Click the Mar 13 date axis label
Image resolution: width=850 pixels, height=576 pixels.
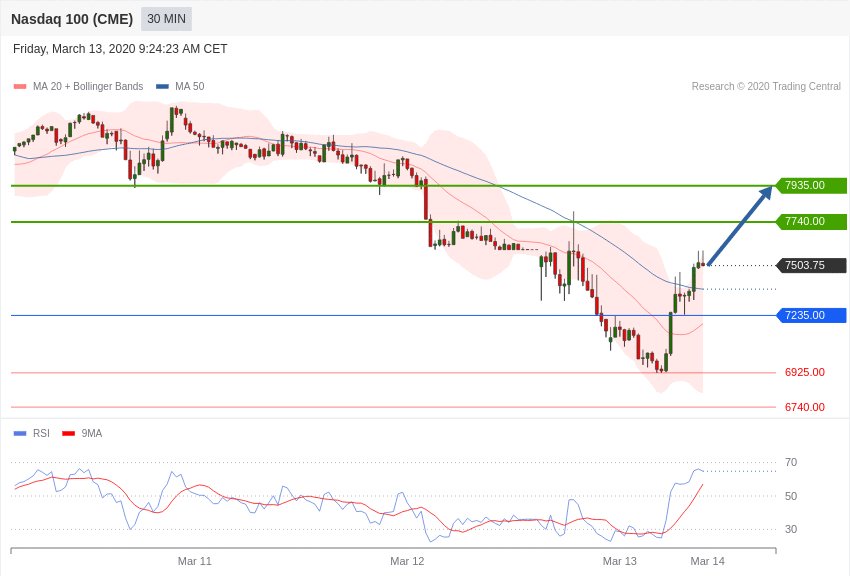tap(620, 561)
